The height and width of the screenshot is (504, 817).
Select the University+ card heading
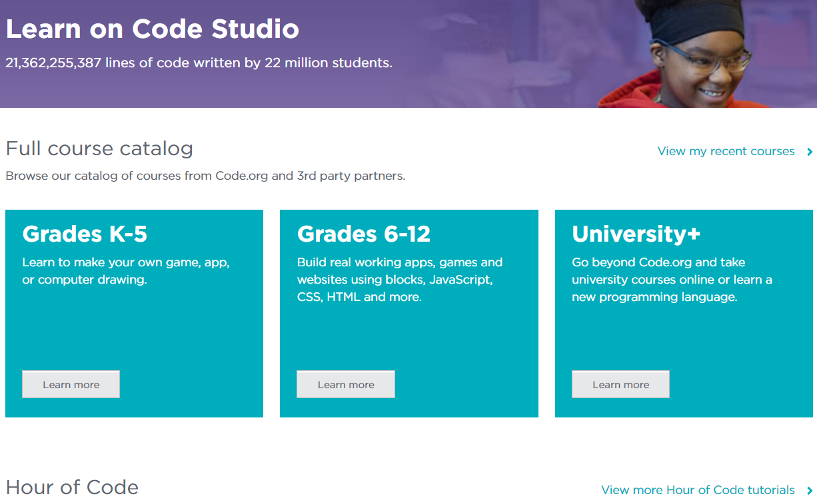click(636, 234)
